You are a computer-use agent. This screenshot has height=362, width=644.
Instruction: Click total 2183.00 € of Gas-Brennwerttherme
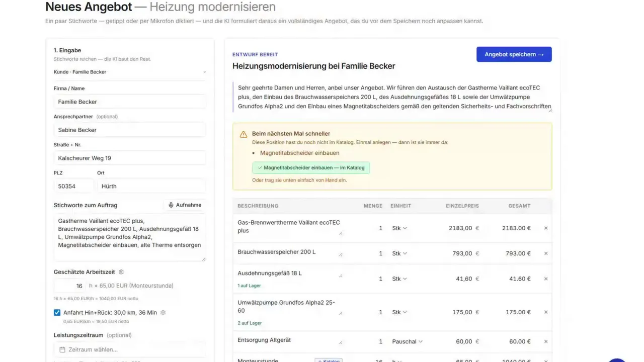(x=516, y=228)
